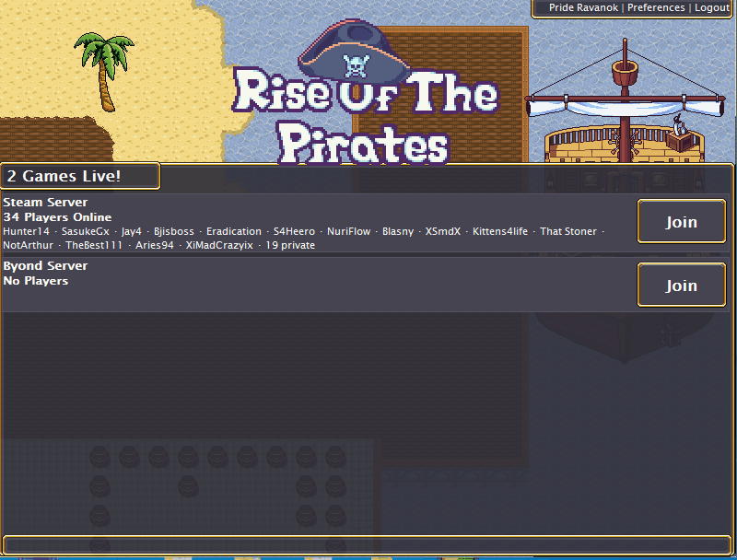Screen dimensions: 737x560
Task: Click player name S4Heero
Action: point(294,231)
